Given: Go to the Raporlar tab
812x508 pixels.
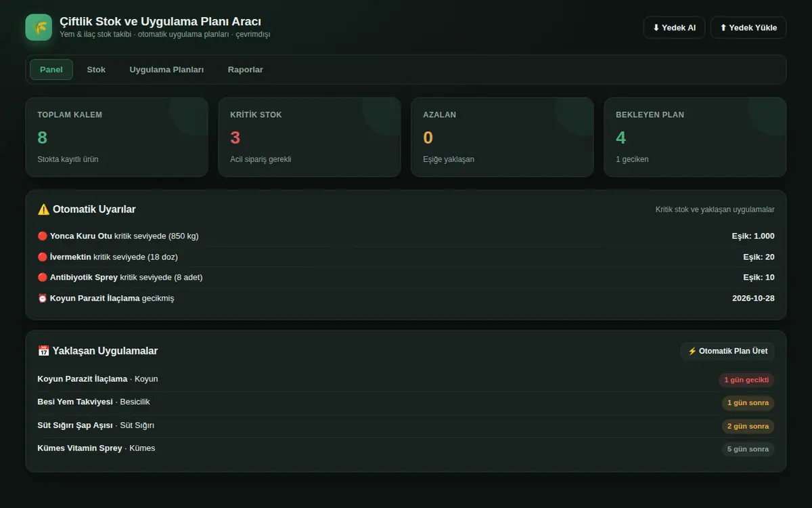Looking at the screenshot, I should click(x=246, y=70).
